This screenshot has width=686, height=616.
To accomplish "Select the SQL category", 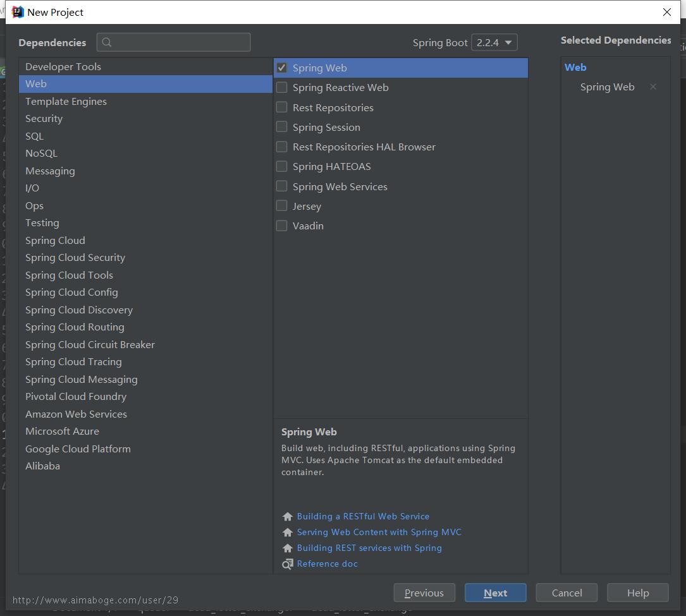I will 145,136.
